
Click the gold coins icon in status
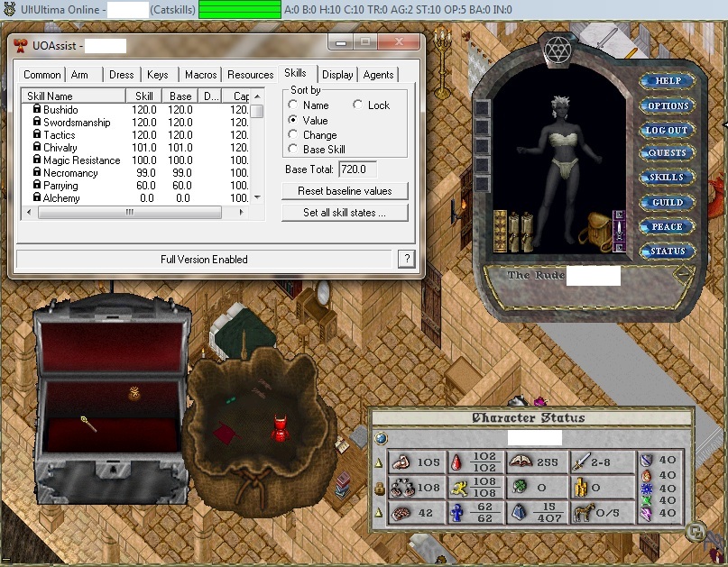click(581, 487)
